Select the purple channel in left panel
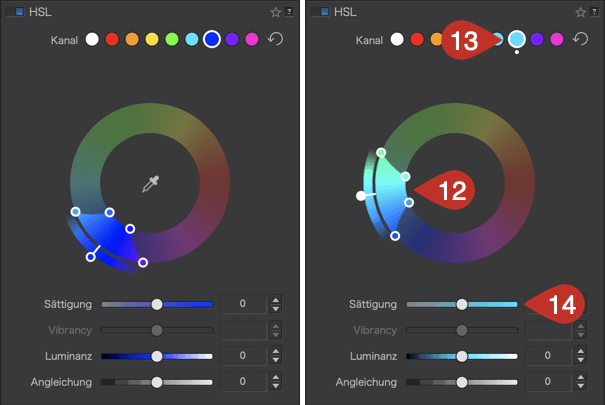 click(232, 39)
